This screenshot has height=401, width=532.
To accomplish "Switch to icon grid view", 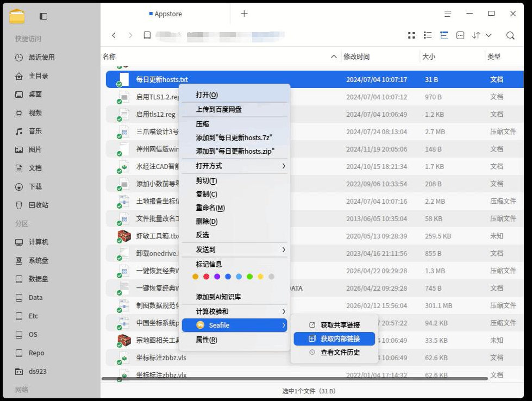I will click(x=411, y=35).
